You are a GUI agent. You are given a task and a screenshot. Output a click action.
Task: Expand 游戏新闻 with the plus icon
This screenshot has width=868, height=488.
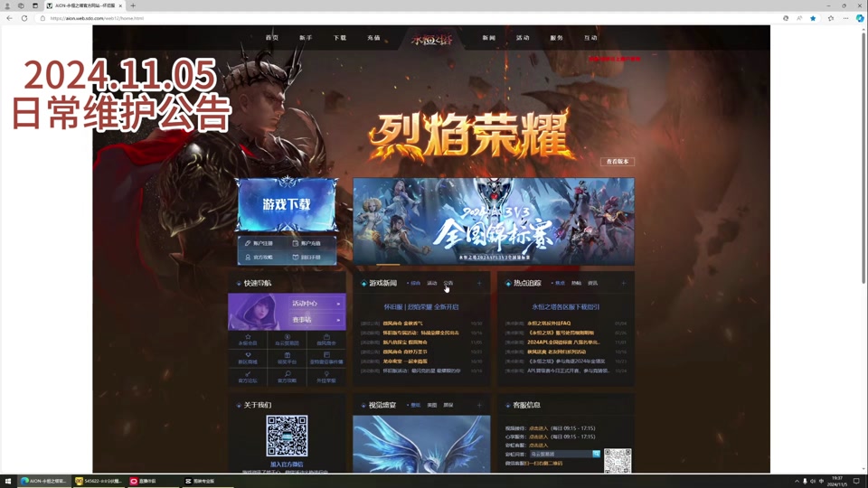pyautogui.click(x=479, y=283)
